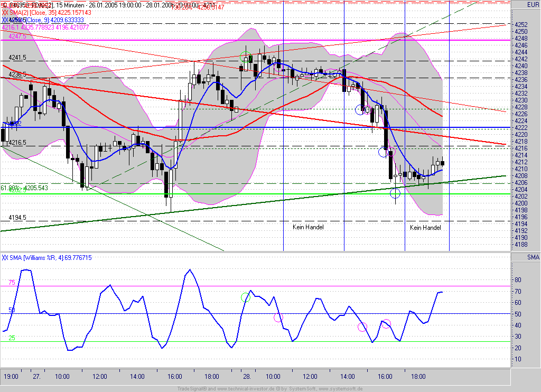
Task: Click the 4241.5 dashed line label
Action: click(17, 58)
